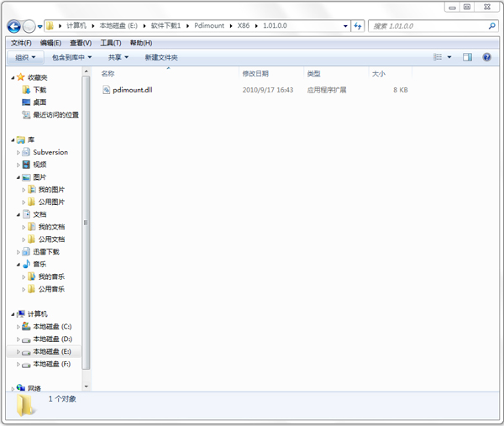Click the 下载 favorites folder
Viewport: 504px width, 426px height.
tap(39, 90)
